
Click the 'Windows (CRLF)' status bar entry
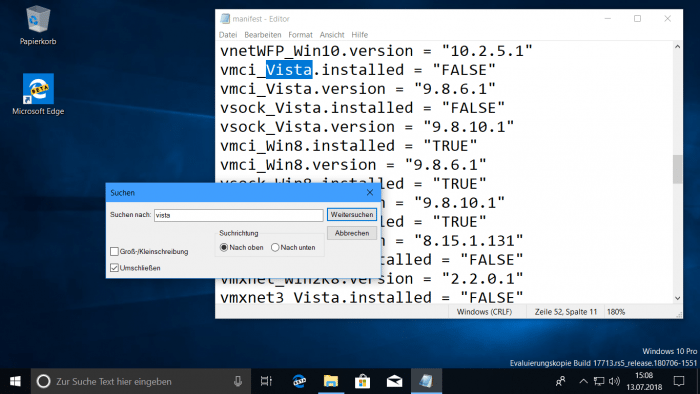click(x=484, y=312)
